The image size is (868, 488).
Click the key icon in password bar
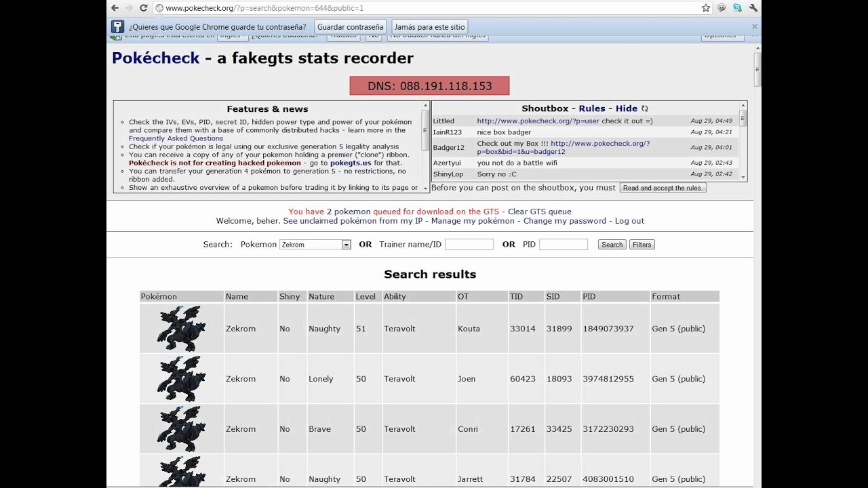118,27
